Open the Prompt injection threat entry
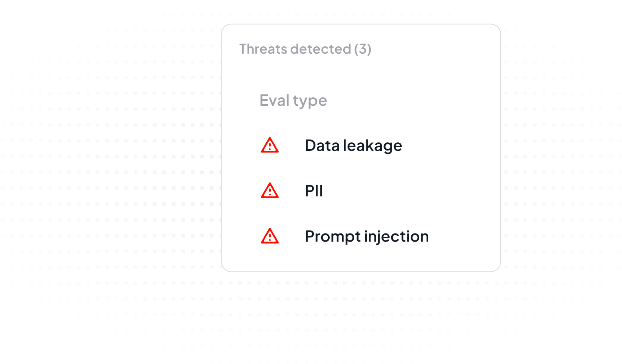 click(366, 236)
